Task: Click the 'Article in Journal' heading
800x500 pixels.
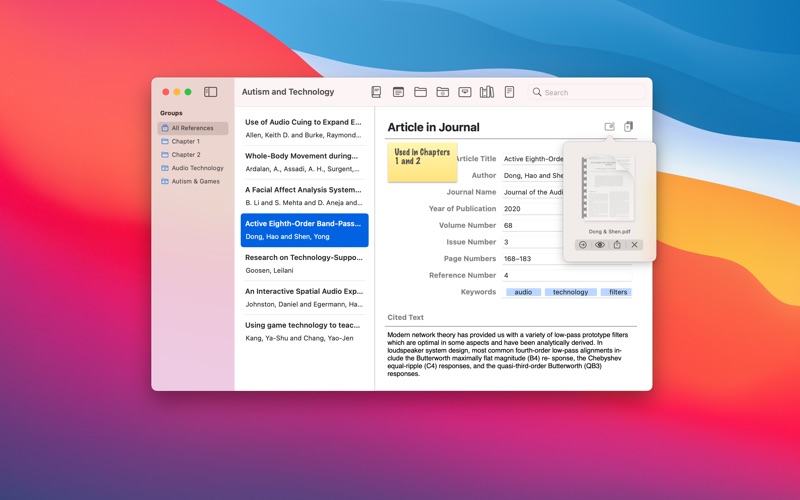Action: click(433, 127)
